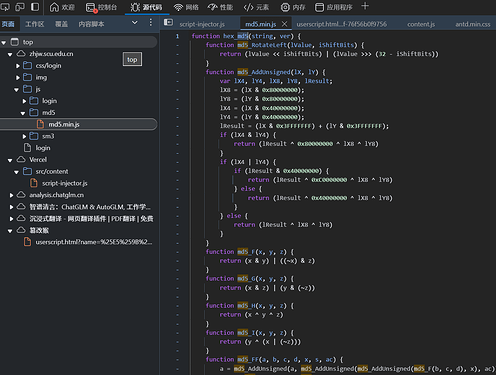Switch to the Network (网络) panel
Image resolution: width=496 pixels, height=375 pixels.
coord(186,7)
